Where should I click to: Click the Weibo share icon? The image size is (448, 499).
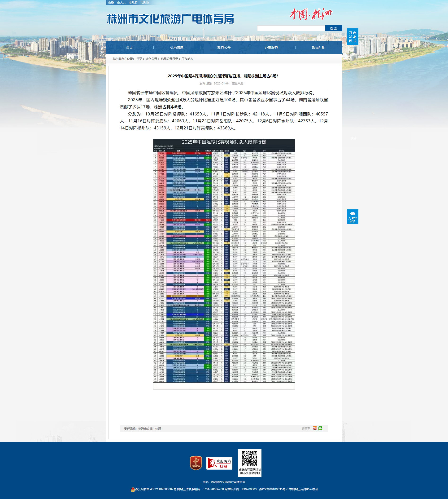tap(315, 428)
